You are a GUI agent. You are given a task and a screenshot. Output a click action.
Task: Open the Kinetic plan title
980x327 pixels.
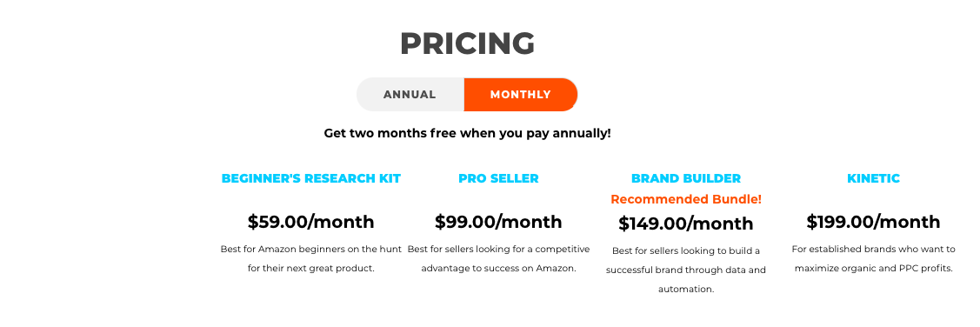point(873,178)
